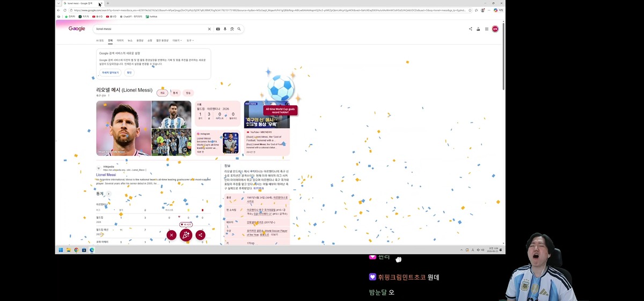
Task: Open the browser tab search chevron
Action: point(58,3)
